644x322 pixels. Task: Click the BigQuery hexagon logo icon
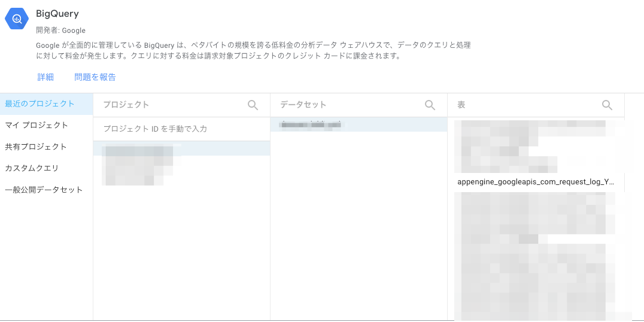17,19
